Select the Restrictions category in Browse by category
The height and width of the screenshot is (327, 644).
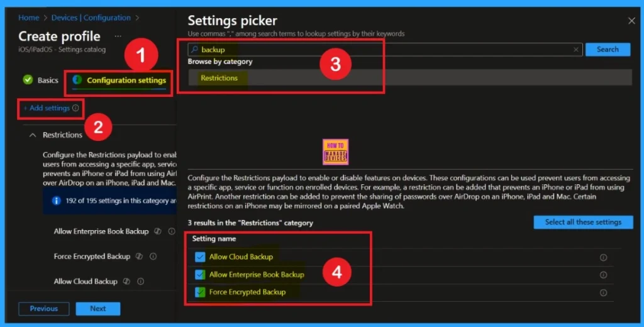pyautogui.click(x=410, y=77)
